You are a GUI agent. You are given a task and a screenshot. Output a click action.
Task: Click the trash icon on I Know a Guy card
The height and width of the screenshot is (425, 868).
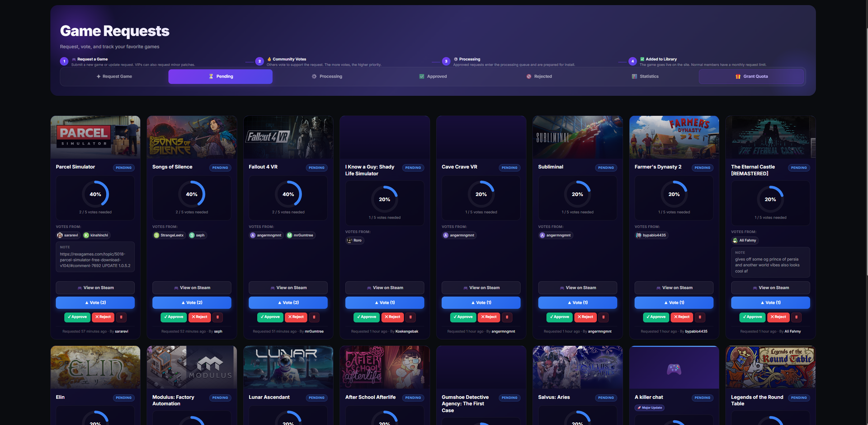pos(410,317)
